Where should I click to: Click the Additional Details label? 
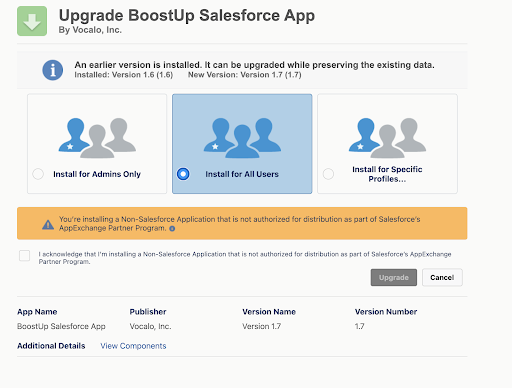point(51,346)
